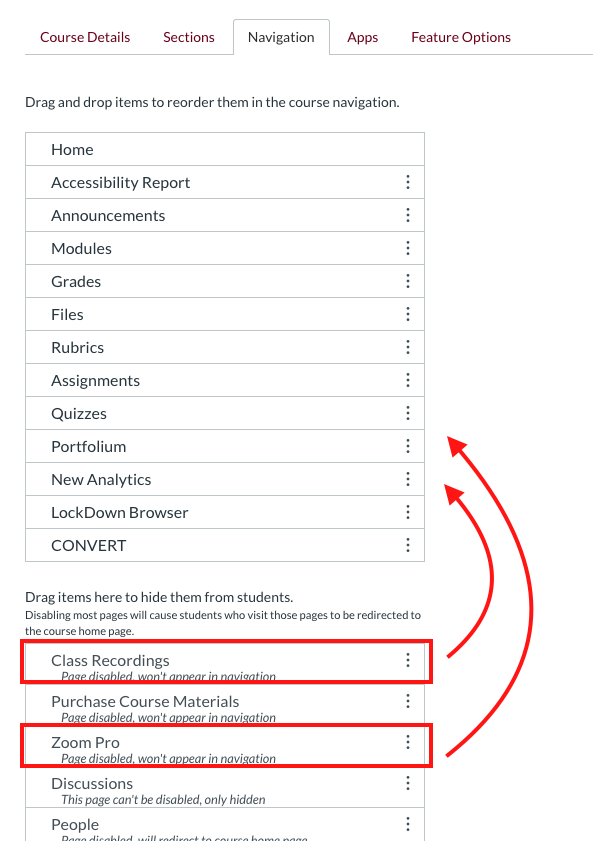Open the options menu for Zoom Pro

408,740
